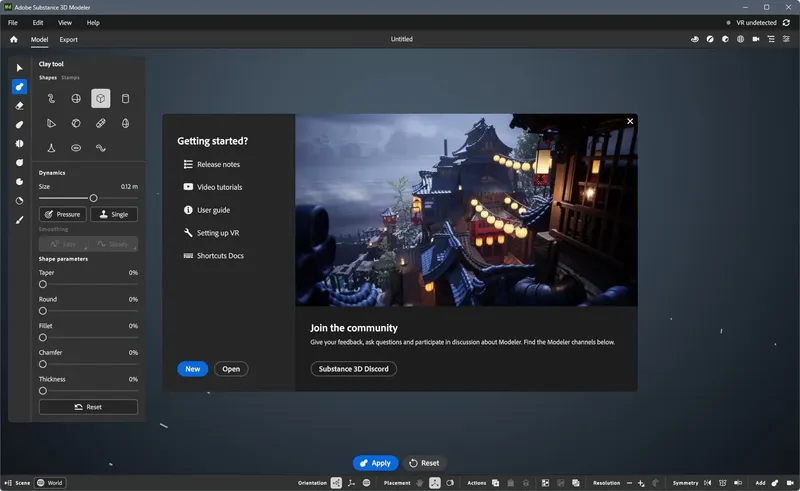The image size is (800, 491).
Task: Open the World scene dropdown
Action: click(50, 482)
